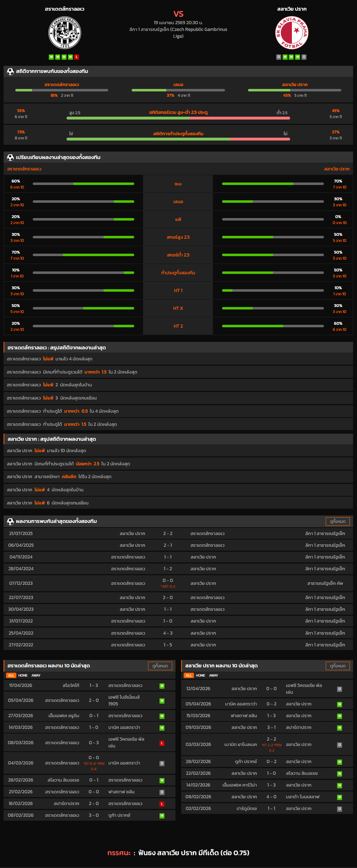The image size is (357, 868).
Task: Switch to HOME tab in Hradec last 10 matches
Action: [x=23, y=675]
